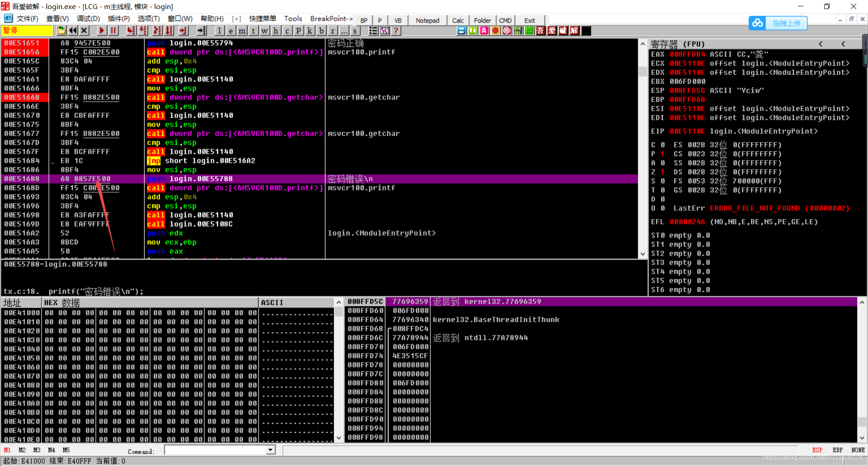Image resolution: width=868 pixels, height=466 pixels.
Task: Click second left chevron in register header
Action: [x=843, y=44]
